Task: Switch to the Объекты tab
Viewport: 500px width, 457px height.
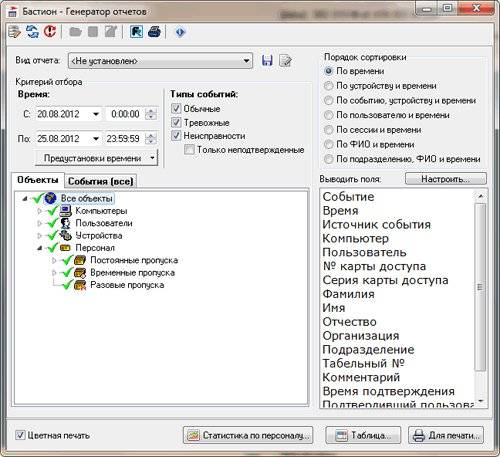Action: click(x=37, y=180)
